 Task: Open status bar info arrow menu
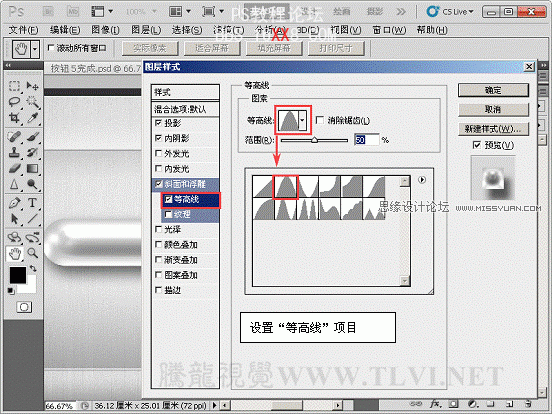[x=214, y=405]
